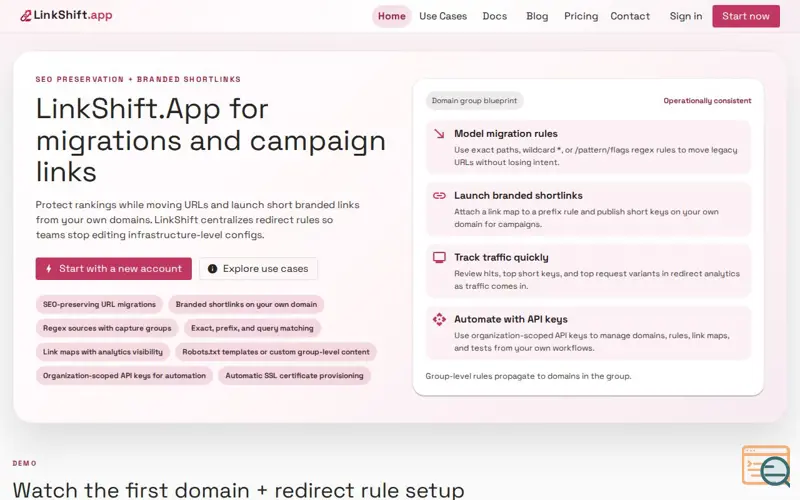This screenshot has height=500, width=800.
Task: Click the Model migration rules heading
Action: [506, 134]
